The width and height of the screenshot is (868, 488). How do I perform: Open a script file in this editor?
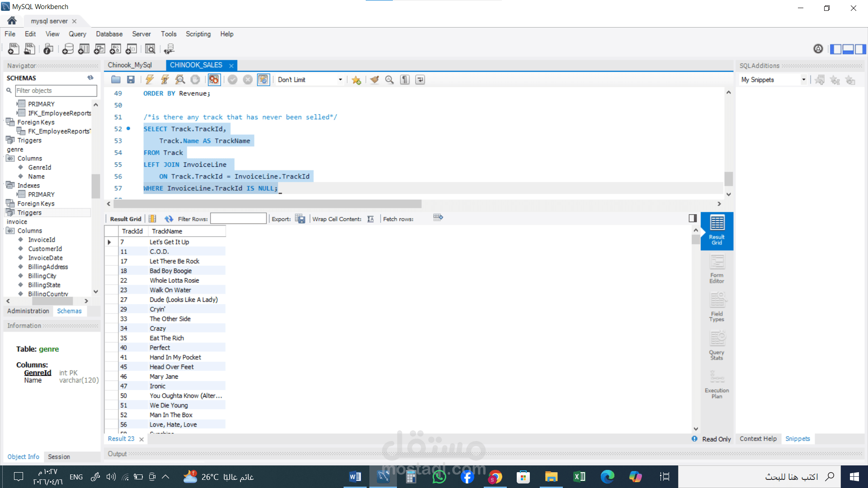pos(116,80)
